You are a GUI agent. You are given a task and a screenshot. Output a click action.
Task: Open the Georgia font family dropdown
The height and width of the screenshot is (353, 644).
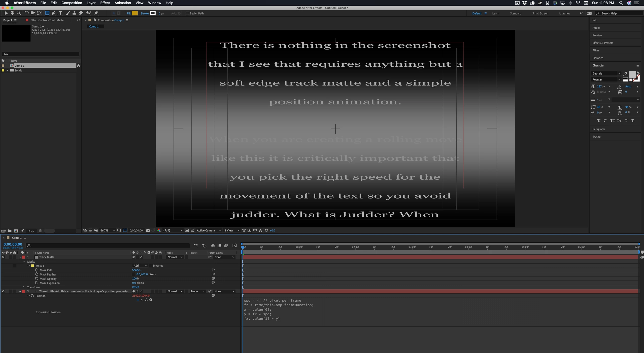[x=619, y=73]
